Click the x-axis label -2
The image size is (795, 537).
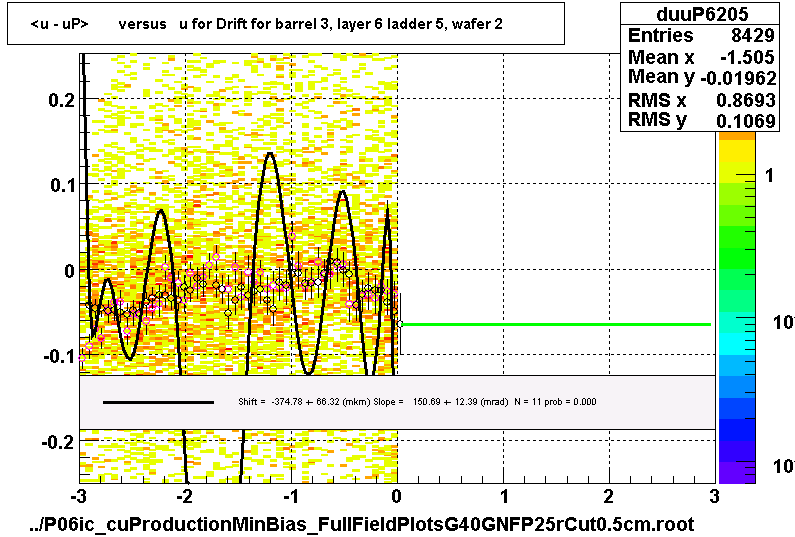click(185, 497)
